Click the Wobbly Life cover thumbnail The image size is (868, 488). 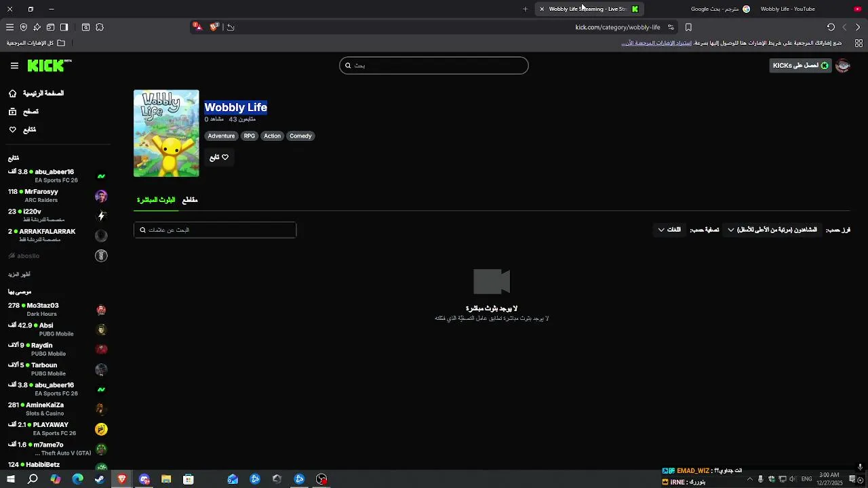(166, 134)
